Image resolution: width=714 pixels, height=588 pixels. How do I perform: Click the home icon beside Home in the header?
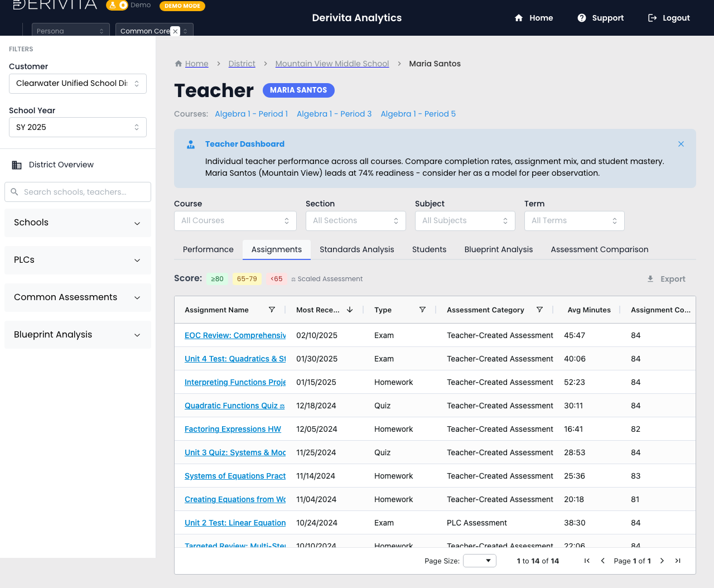[x=519, y=18]
